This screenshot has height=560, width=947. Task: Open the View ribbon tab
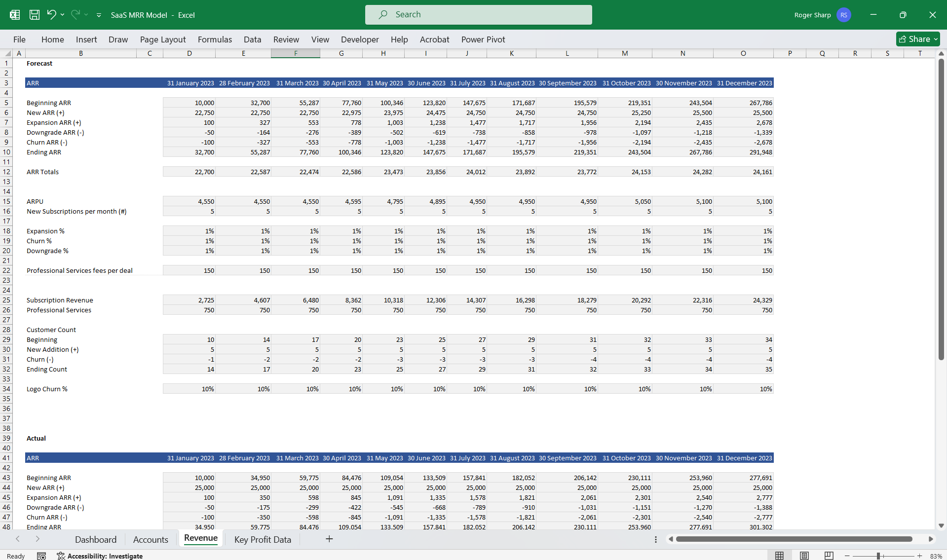320,39
